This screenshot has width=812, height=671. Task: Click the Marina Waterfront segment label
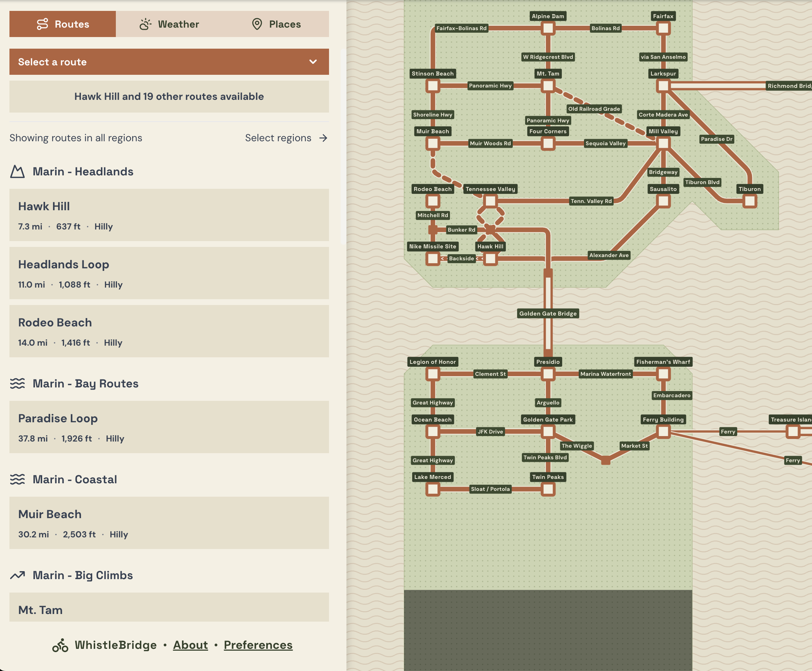606,374
